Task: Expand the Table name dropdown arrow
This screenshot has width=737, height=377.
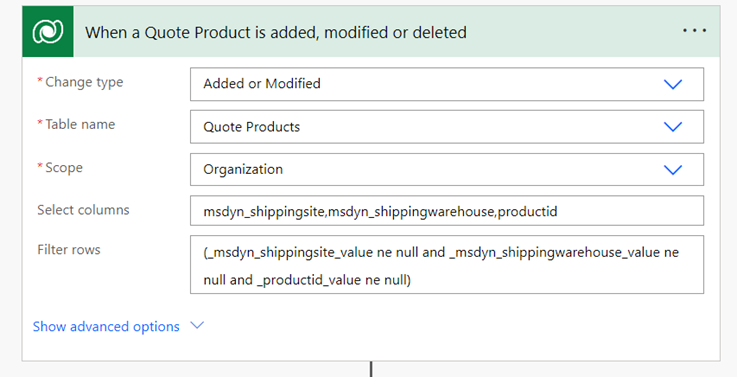Action: [673, 126]
